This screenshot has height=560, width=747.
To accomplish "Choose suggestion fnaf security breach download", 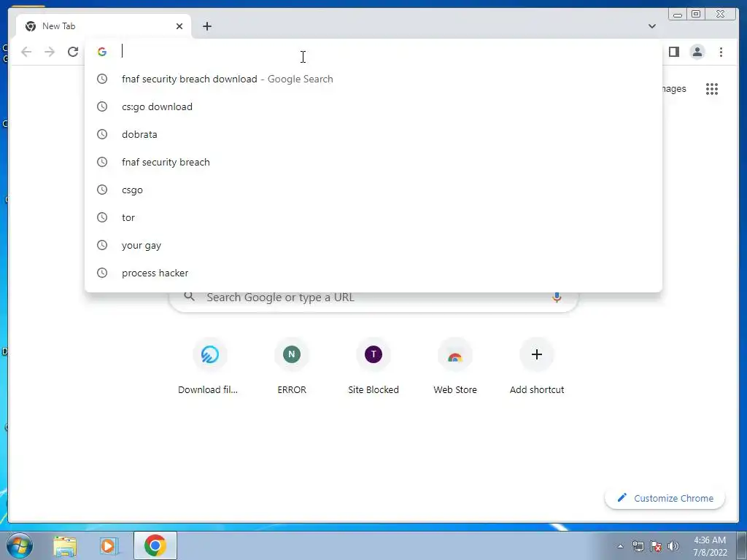I will click(x=373, y=79).
